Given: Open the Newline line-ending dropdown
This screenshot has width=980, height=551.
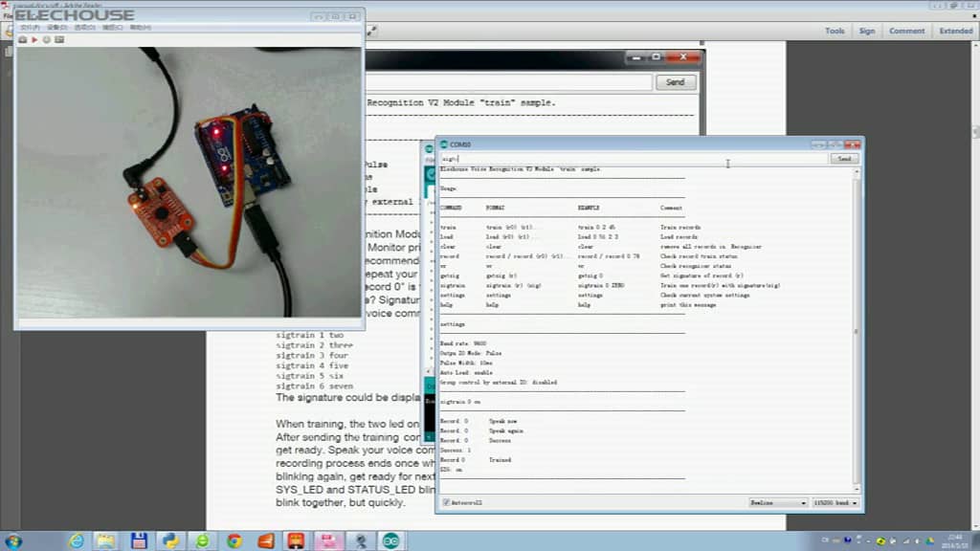Looking at the screenshot, I should click(778, 502).
